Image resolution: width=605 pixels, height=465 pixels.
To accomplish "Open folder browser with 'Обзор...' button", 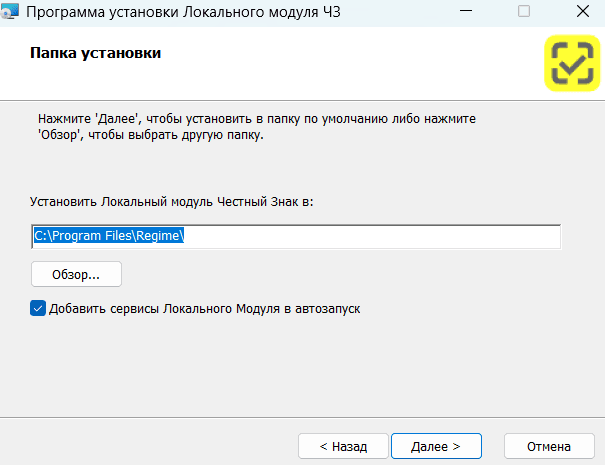I will 76,274.
